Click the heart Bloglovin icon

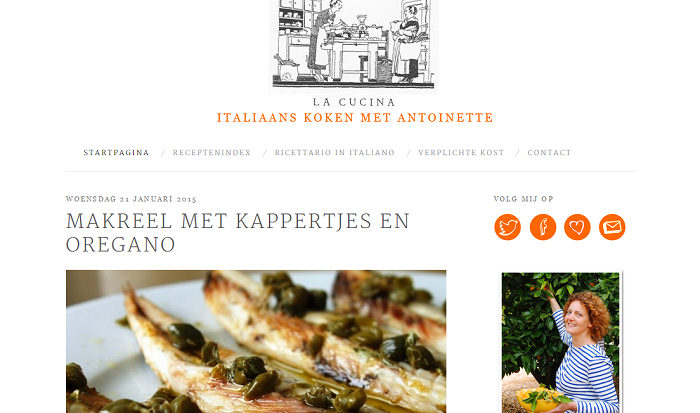click(x=577, y=227)
